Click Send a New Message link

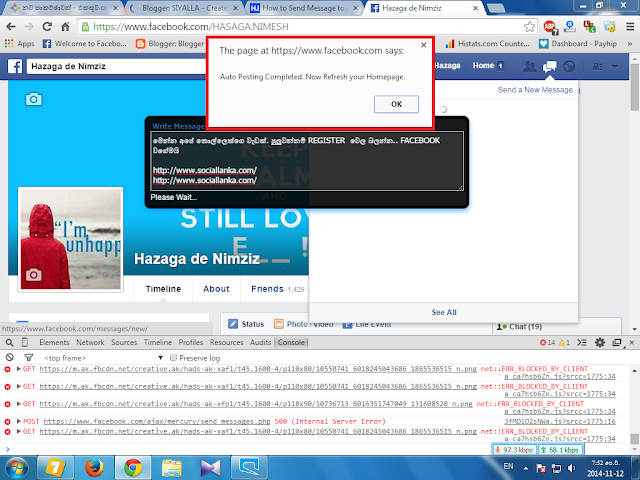click(535, 90)
